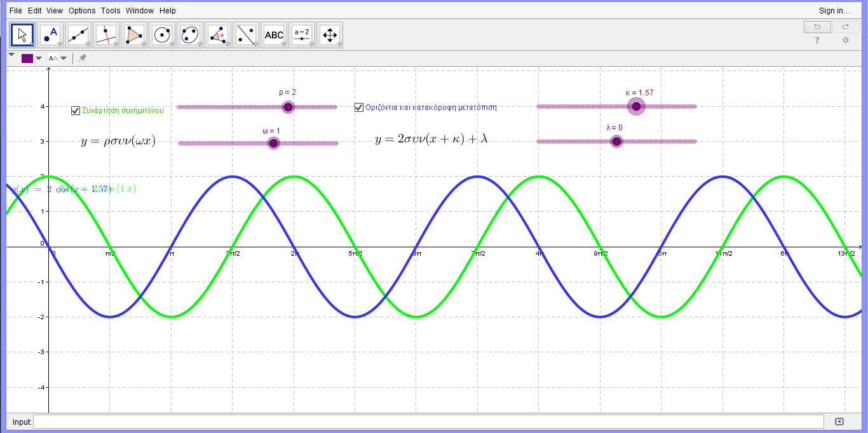Click the purple color swatch
This screenshot has height=433, width=868.
27,58
